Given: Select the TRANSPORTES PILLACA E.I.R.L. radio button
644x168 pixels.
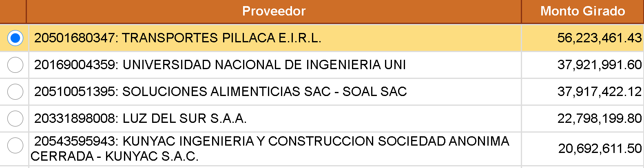Looking at the screenshot, I should 15,38.
